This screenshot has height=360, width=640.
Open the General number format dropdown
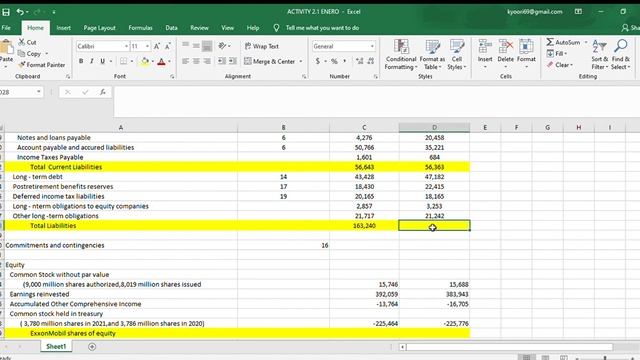pyautogui.click(x=372, y=47)
